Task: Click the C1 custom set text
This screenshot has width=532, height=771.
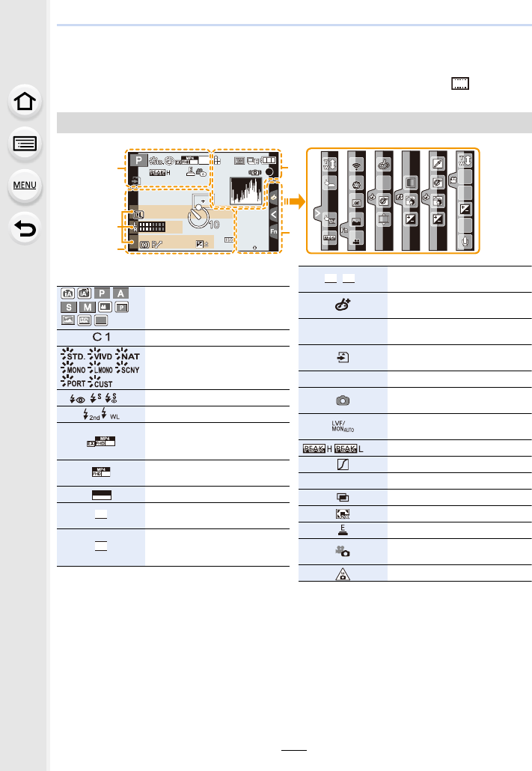Action: (101, 338)
